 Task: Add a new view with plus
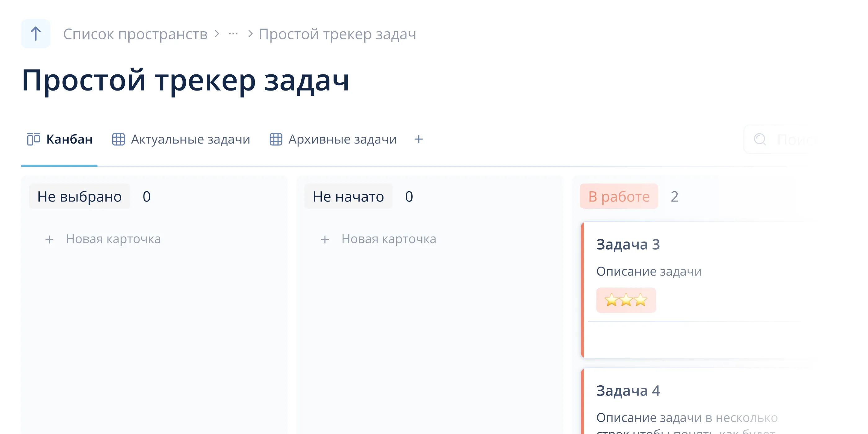point(418,139)
